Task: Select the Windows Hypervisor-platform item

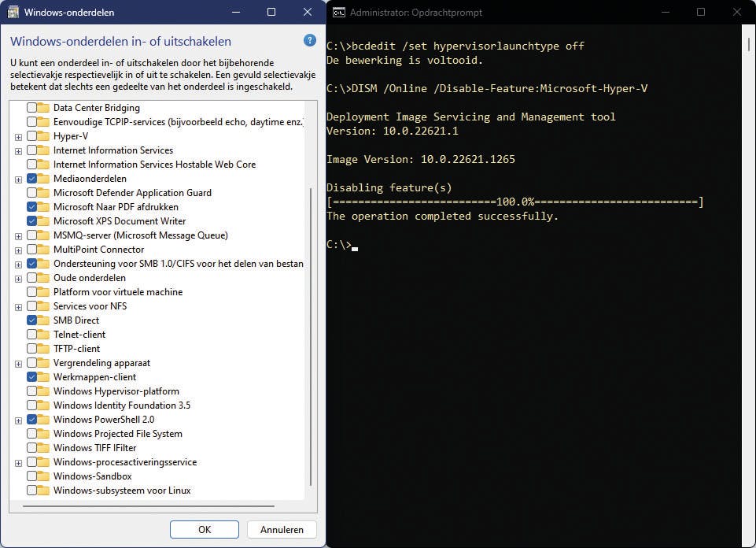Action: pos(116,391)
